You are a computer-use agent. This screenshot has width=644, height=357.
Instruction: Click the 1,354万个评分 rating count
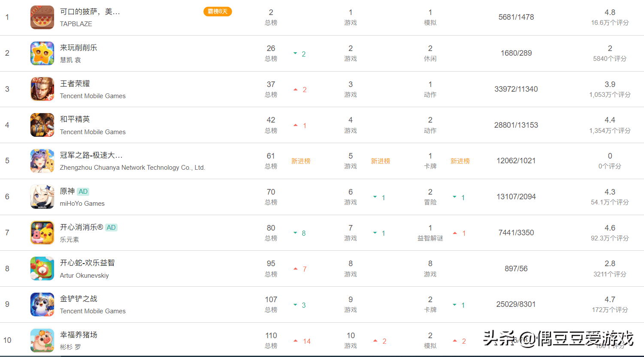click(610, 131)
